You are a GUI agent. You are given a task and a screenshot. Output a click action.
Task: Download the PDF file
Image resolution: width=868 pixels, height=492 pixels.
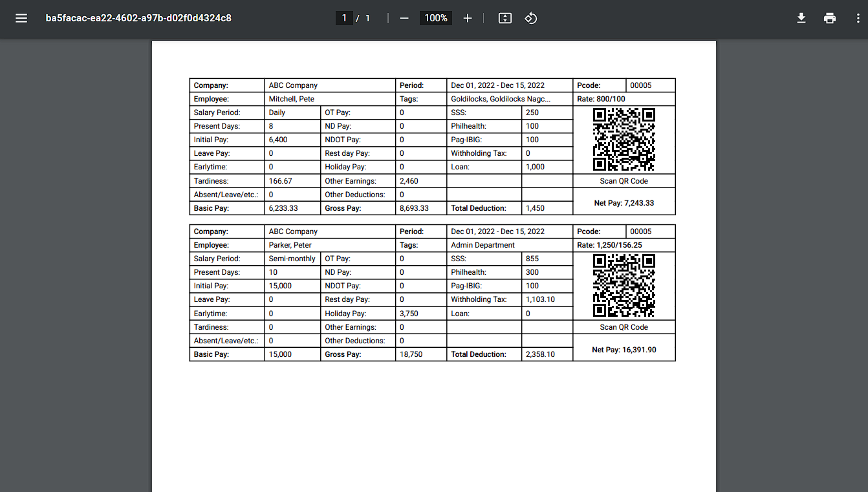point(801,18)
